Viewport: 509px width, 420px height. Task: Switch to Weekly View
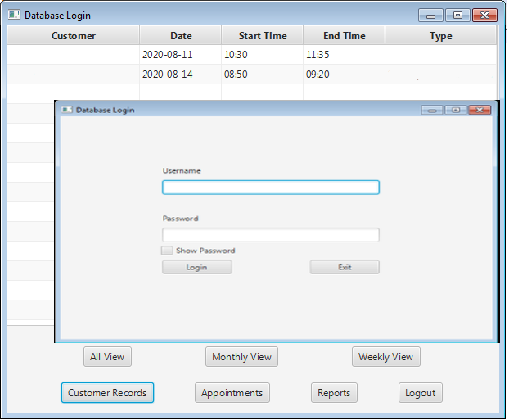386,357
